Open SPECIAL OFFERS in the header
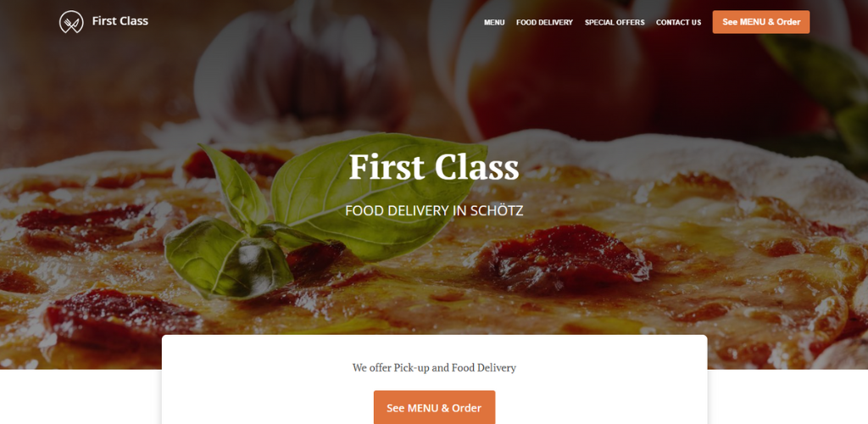This screenshot has height=424, width=868. pyautogui.click(x=615, y=22)
